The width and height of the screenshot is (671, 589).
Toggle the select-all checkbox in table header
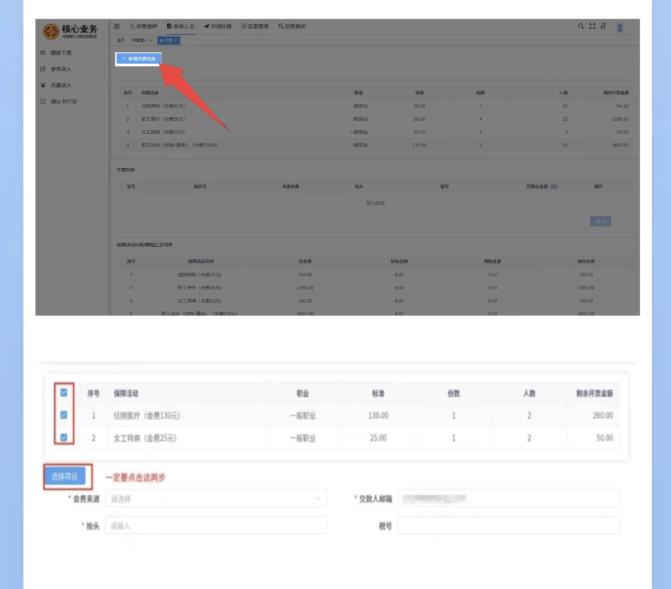pos(64,393)
